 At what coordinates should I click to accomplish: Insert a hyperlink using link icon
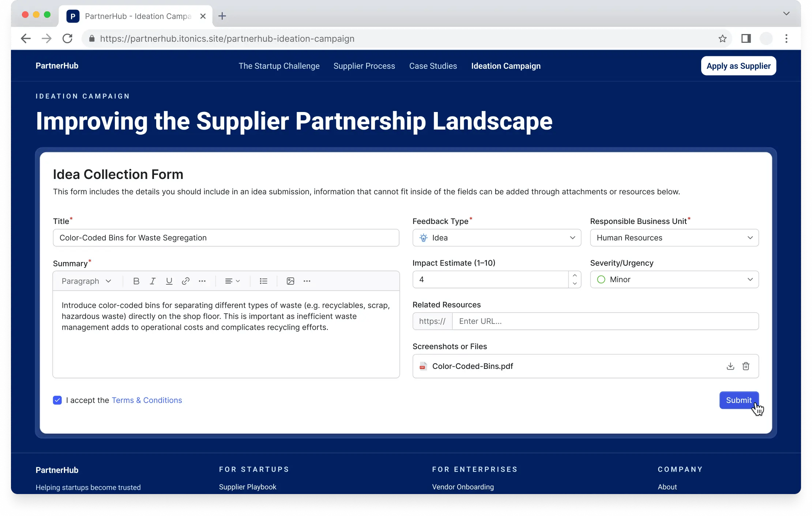185,281
